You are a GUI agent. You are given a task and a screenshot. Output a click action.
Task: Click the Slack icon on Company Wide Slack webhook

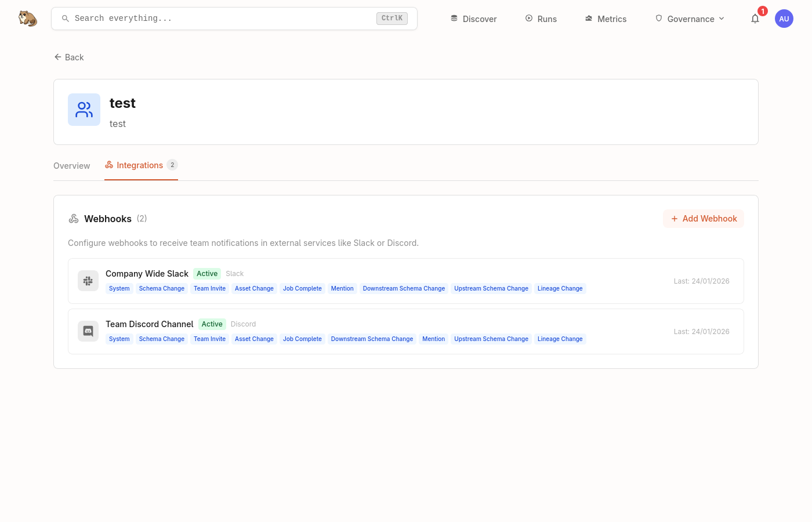[88, 281]
